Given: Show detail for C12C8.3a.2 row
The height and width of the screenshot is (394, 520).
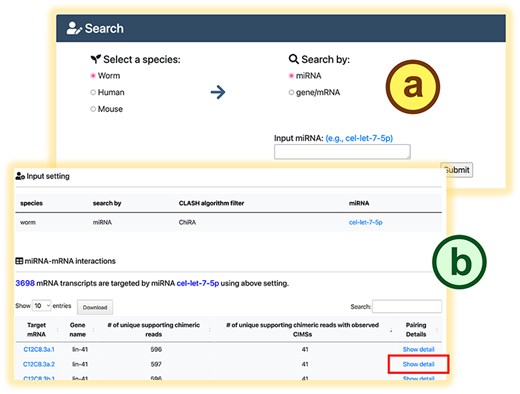Looking at the screenshot, I should 418,364.
